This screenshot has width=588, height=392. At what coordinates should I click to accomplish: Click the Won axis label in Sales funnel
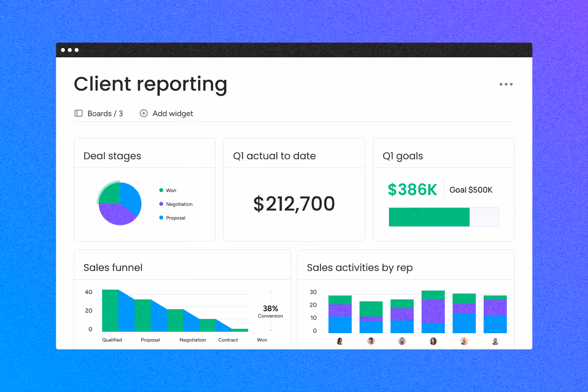(262, 340)
